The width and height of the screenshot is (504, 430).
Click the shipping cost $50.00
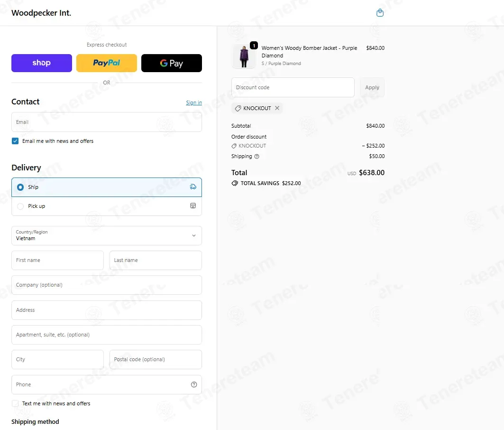pos(377,156)
